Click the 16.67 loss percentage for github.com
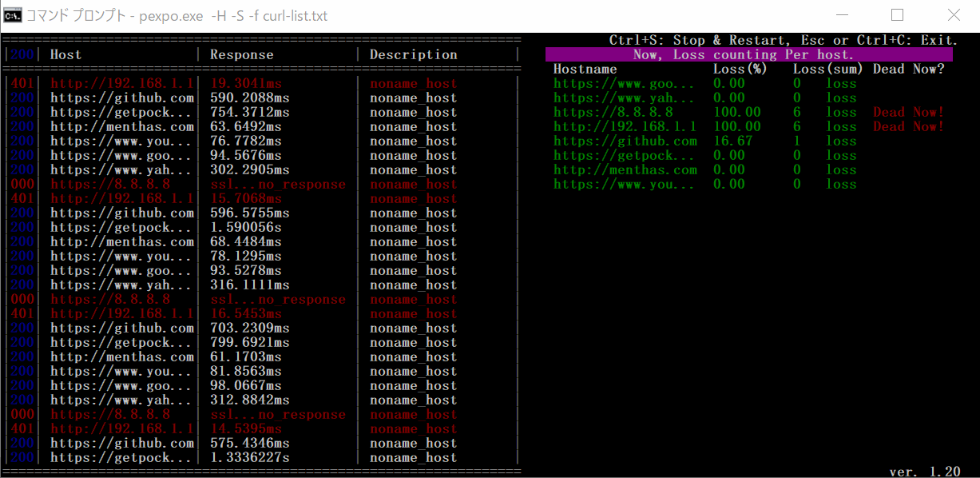 tap(732, 141)
